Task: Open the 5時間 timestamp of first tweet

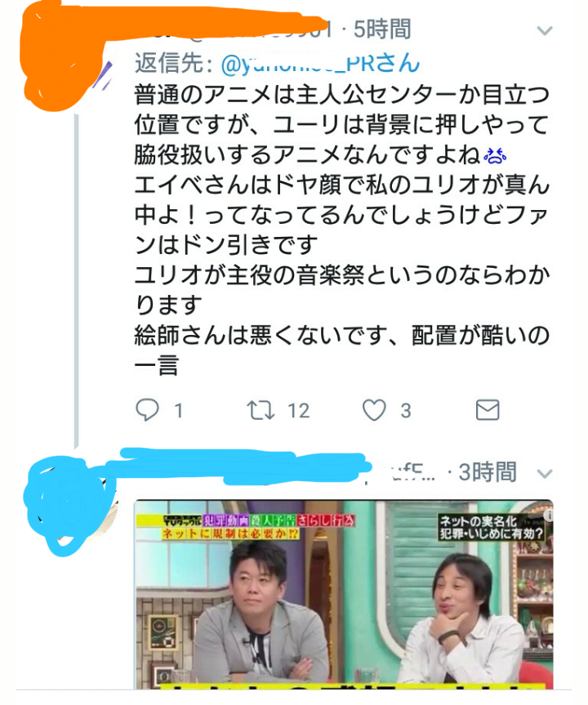Action: pos(382,29)
